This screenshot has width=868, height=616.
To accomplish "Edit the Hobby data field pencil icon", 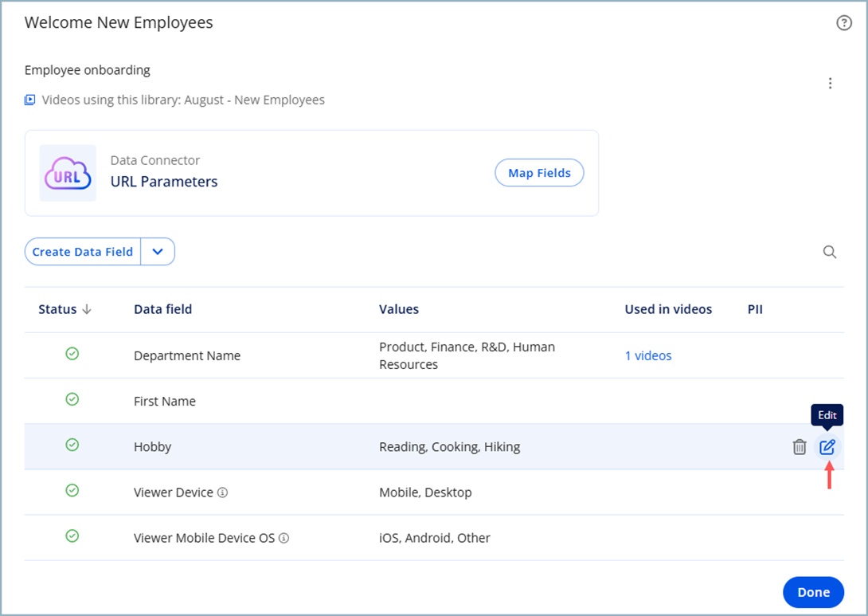I will [827, 446].
